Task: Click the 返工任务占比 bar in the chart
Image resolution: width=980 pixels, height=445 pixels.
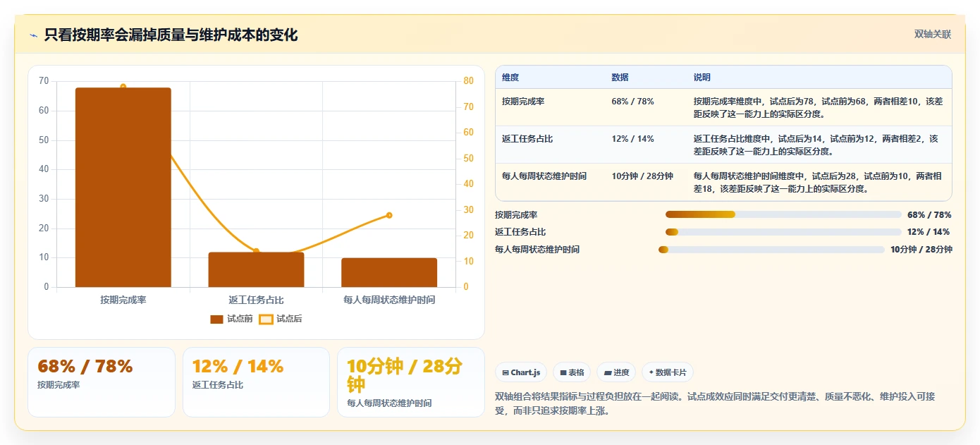Action: (256, 269)
